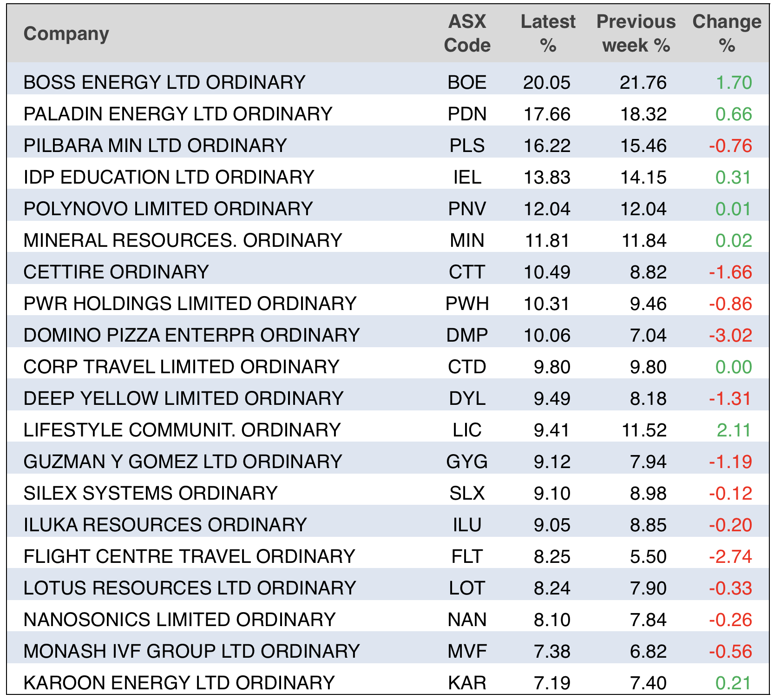
Task: Click the ASX Code column header
Action: (467, 33)
